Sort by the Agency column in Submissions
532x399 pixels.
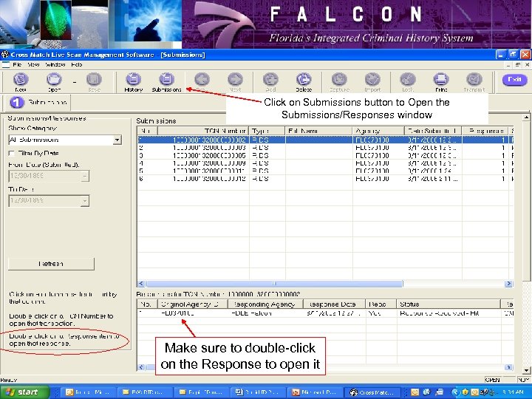click(x=378, y=131)
